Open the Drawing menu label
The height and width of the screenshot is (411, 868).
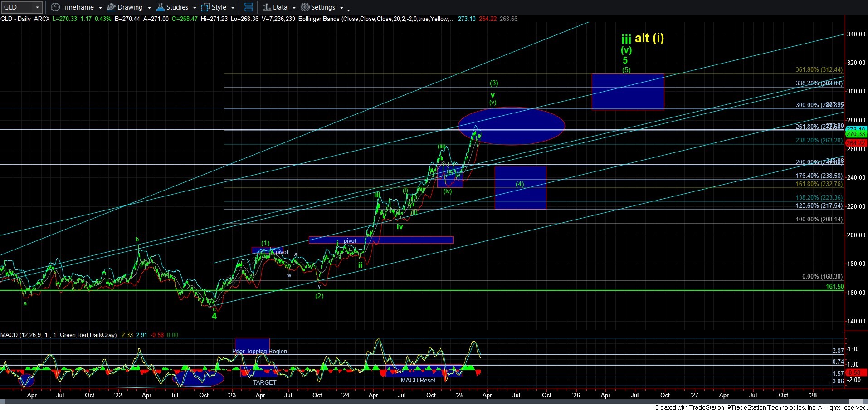coord(130,7)
